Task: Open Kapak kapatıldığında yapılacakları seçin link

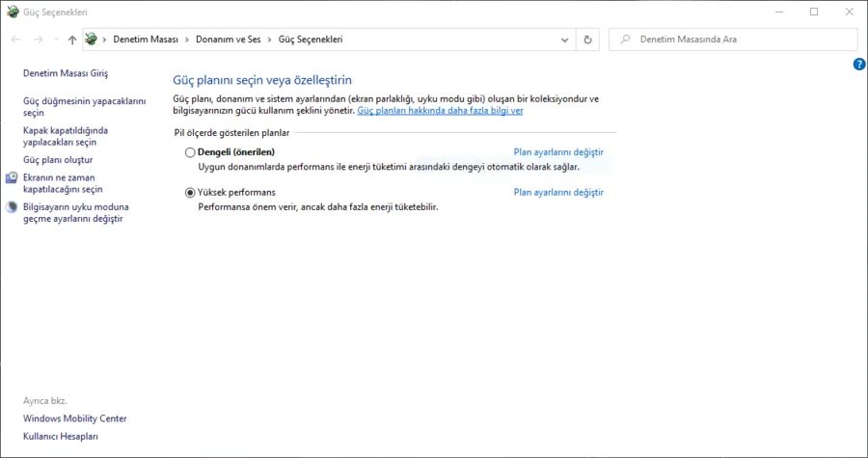Action: (66, 136)
